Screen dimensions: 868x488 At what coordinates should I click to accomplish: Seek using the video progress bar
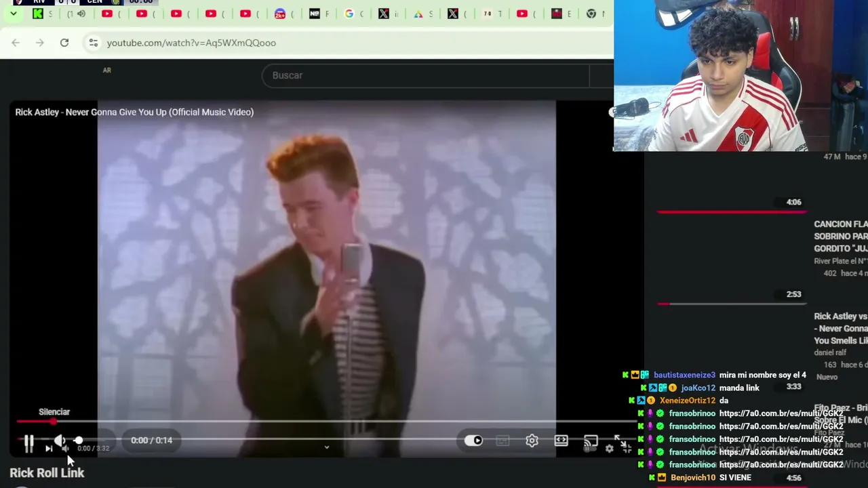[x=325, y=422]
